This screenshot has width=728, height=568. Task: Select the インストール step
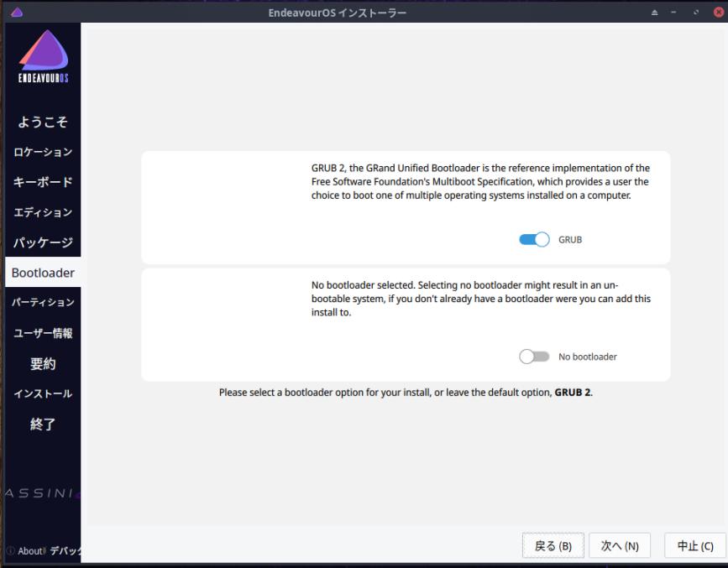coord(43,393)
